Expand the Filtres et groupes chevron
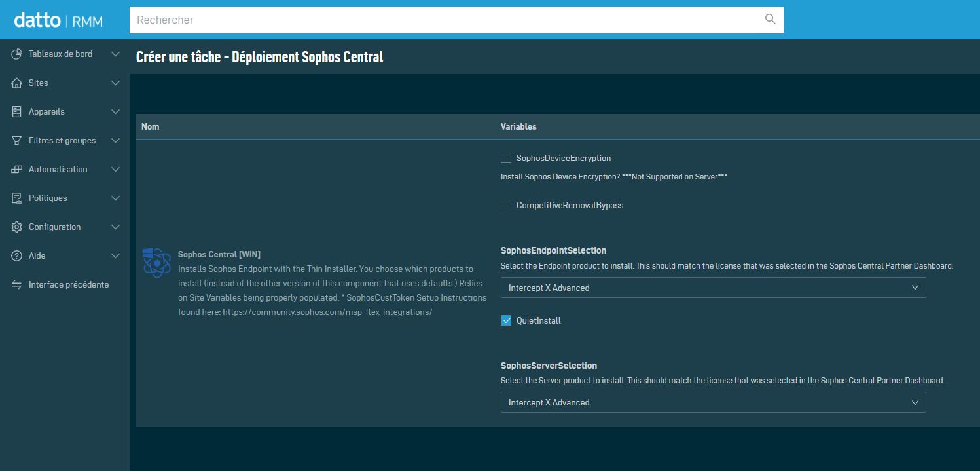The image size is (980, 471). tap(115, 140)
